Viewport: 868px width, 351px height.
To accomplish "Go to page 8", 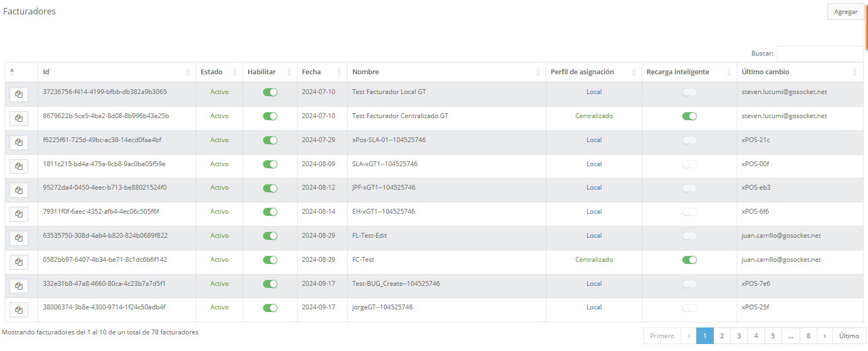I will (808, 336).
